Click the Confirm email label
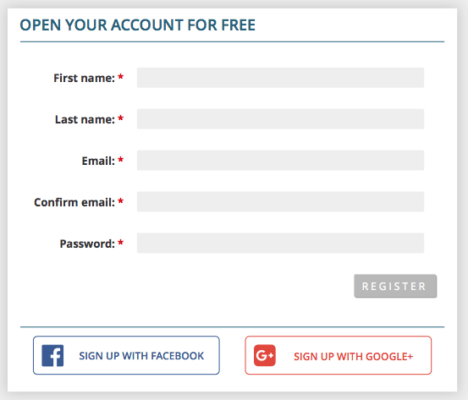The height and width of the screenshot is (400, 468). [x=74, y=202]
